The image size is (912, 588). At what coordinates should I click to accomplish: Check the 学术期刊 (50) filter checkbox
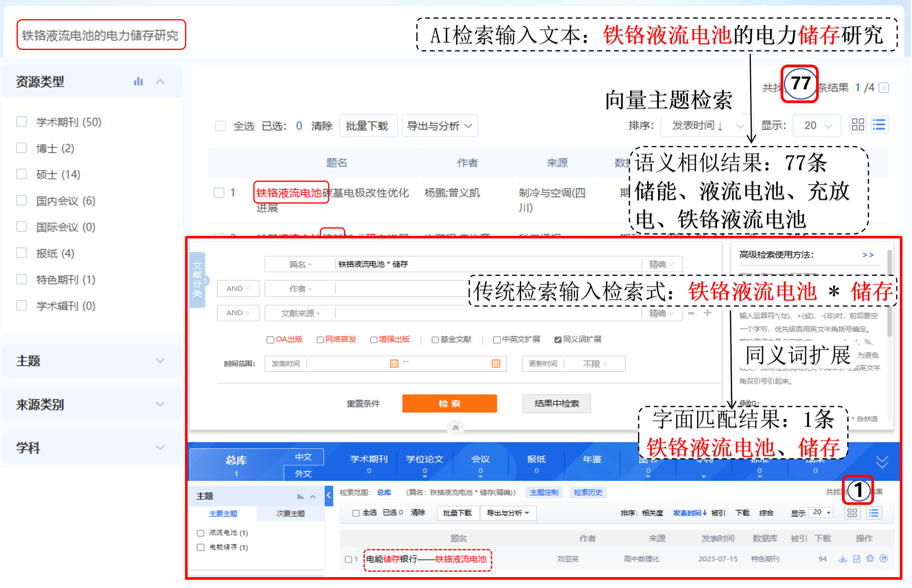21,122
